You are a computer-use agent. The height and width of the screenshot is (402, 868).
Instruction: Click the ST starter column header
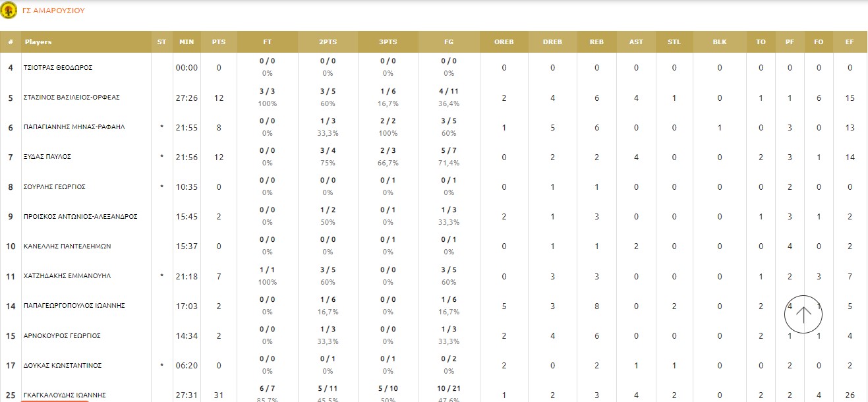click(161, 42)
